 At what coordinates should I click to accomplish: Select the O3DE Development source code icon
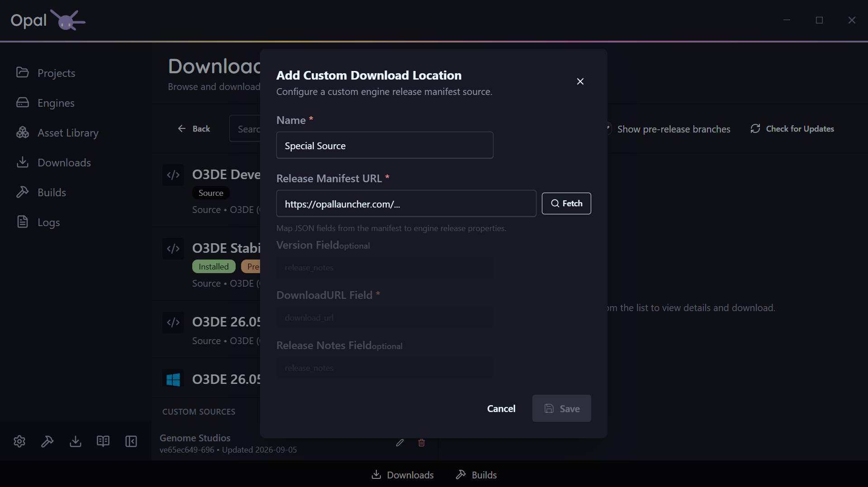coord(173,175)
